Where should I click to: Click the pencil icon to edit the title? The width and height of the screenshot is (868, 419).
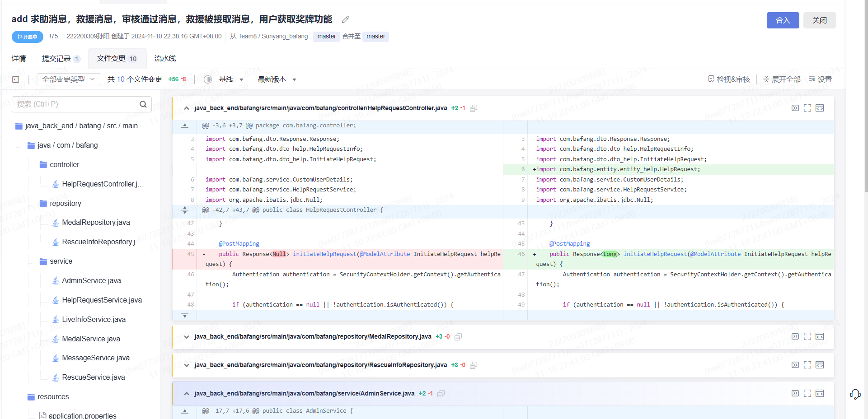(346, 19)
